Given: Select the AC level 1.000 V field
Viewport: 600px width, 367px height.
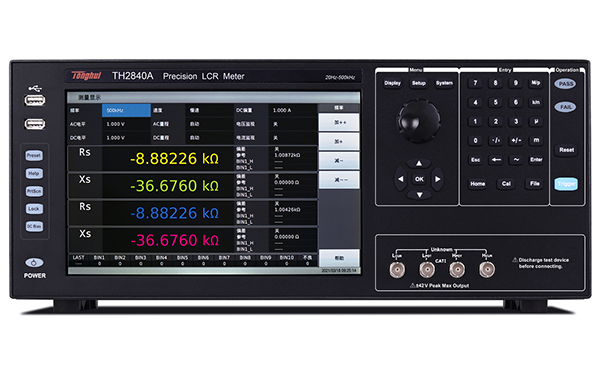Looking at the screenshot, I should pyautogui.click(x=126, y=124).
